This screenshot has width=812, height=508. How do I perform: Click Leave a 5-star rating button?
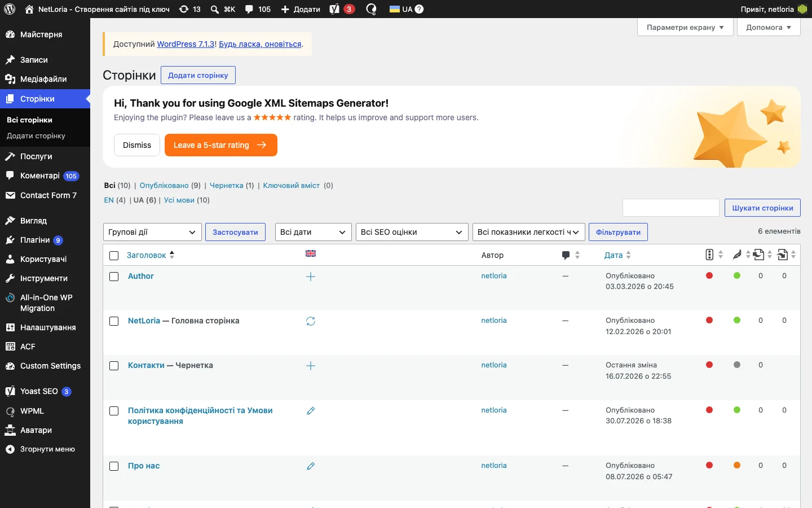tap(221, 145)
